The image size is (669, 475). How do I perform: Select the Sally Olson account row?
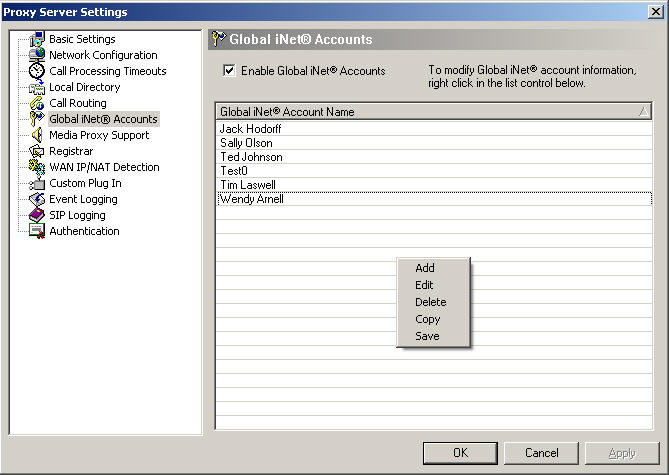pos(434,143)
